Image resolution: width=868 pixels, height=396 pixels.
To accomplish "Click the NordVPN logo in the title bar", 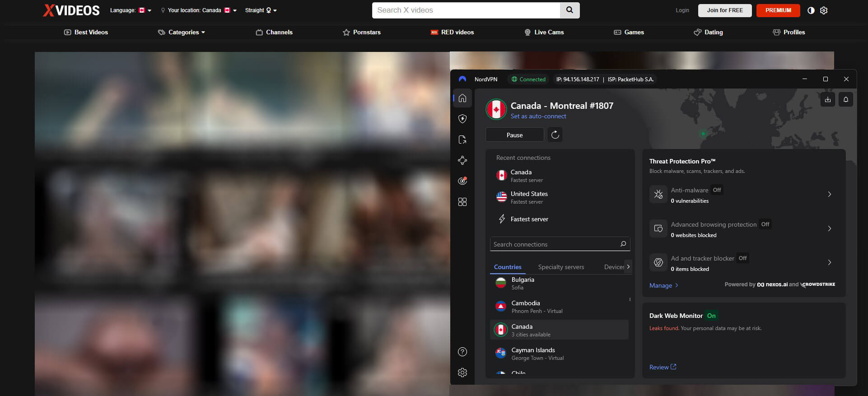I will coord(462,79).
